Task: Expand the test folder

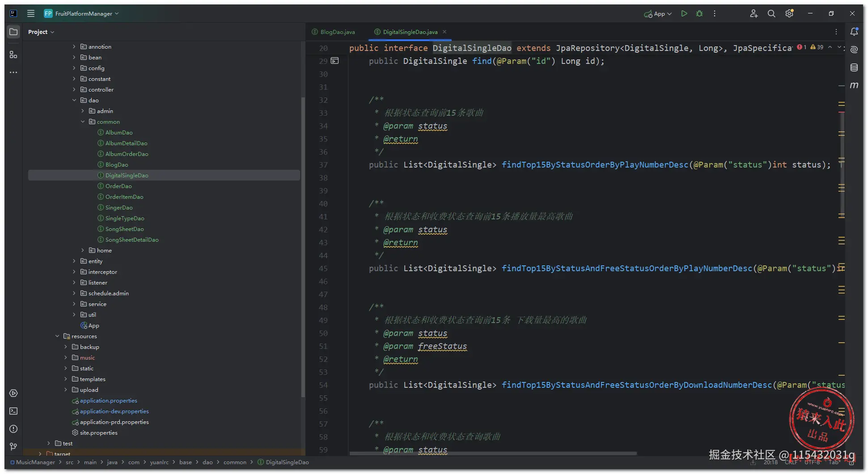Action: pos(49,443)
